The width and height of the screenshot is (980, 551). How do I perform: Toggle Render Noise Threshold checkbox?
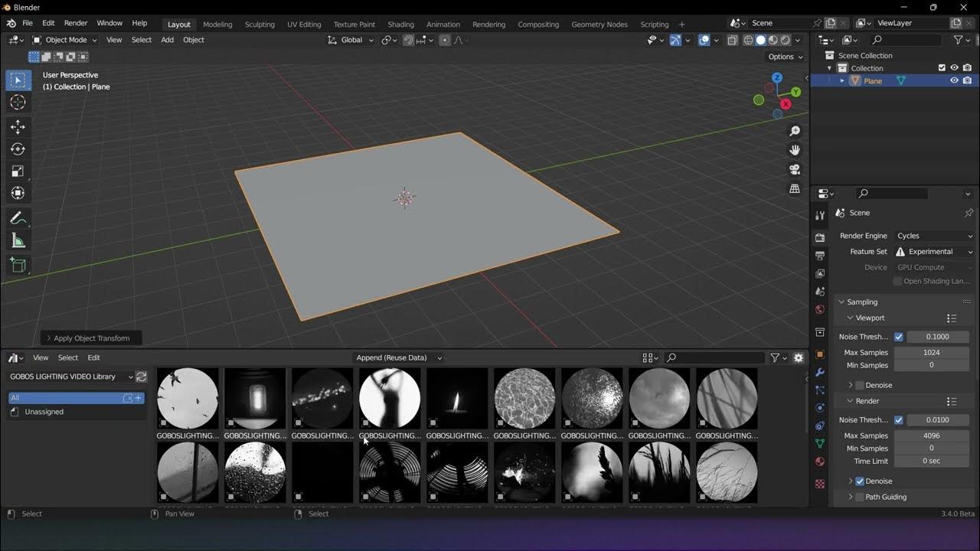click(x=899, y=420)
